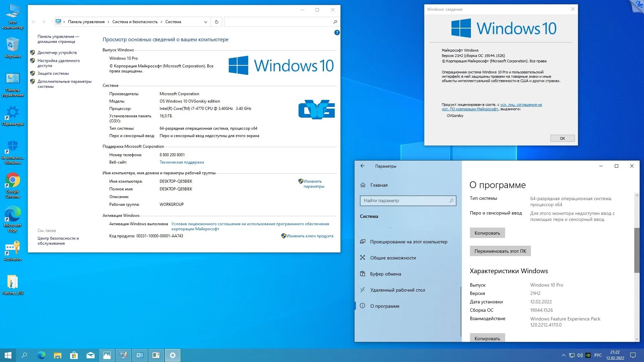The image size is (644, 362).
Task: Open taskbar search magnifier icon
Action: 24,355
